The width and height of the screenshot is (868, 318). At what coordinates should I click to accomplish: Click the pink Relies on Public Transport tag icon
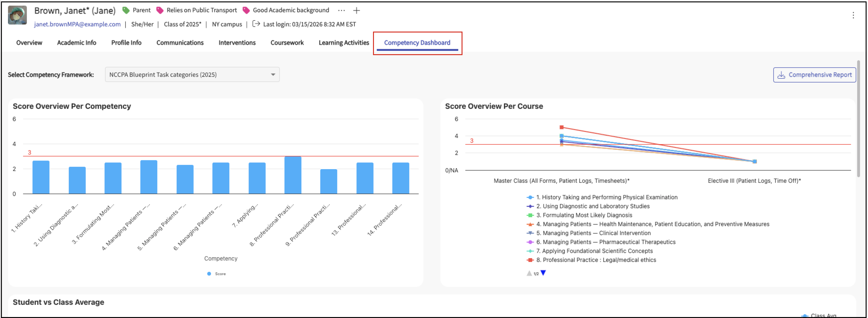(x=160, y=10)
